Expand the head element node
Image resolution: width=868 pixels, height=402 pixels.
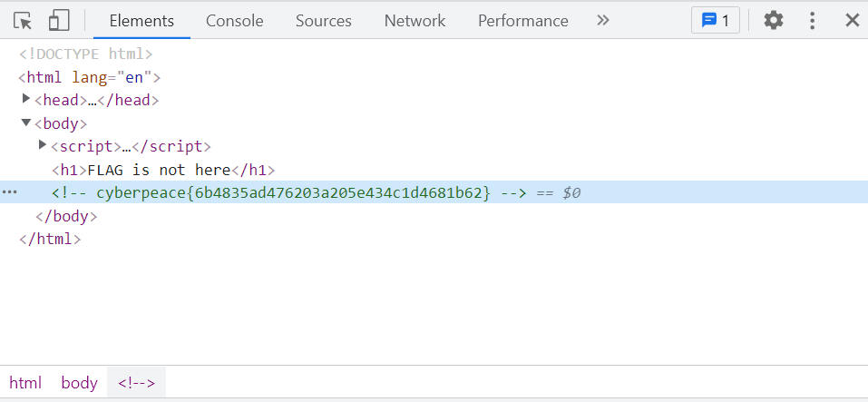tap(26, 100)
